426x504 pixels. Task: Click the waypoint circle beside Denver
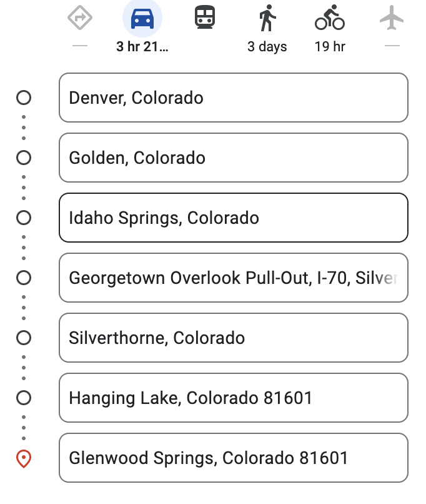point(24,98)
